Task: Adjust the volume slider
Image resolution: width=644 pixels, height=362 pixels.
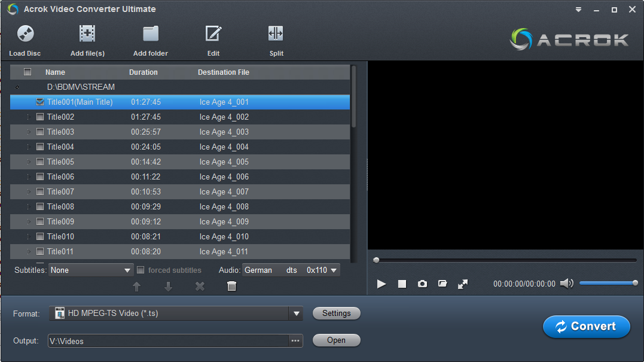Action: point(608,282)
